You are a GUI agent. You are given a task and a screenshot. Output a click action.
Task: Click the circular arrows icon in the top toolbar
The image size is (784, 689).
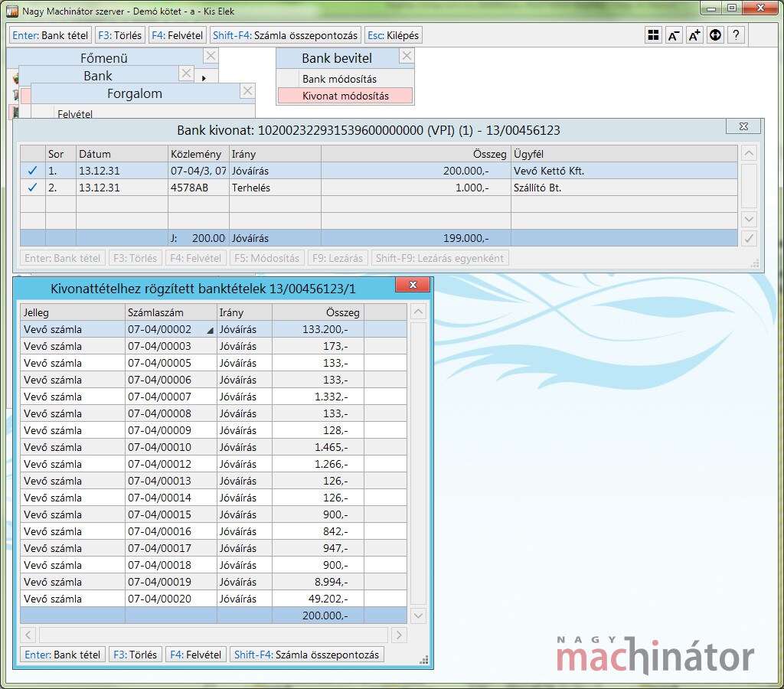(715, 35)
